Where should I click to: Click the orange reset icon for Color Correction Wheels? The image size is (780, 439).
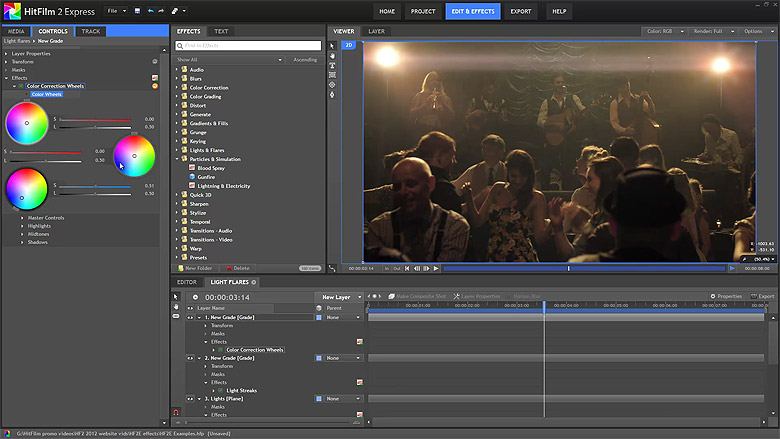coord(155,86)
